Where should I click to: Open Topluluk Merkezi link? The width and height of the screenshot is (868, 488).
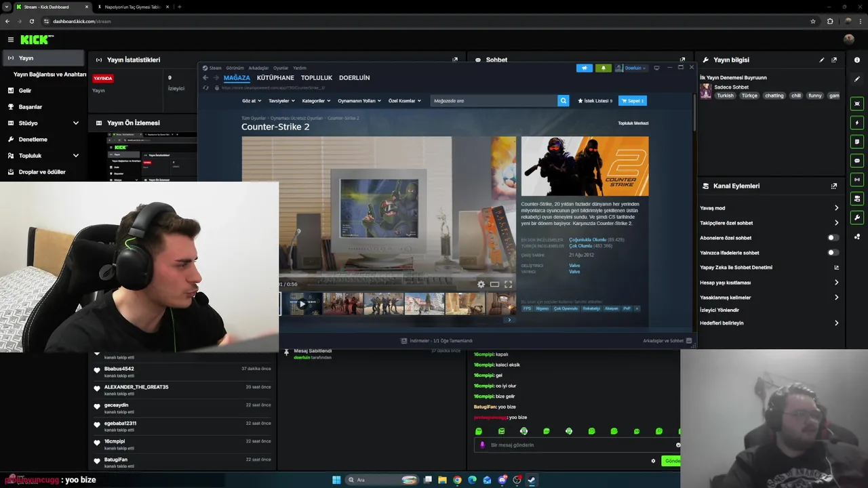[x=633, y=123]
